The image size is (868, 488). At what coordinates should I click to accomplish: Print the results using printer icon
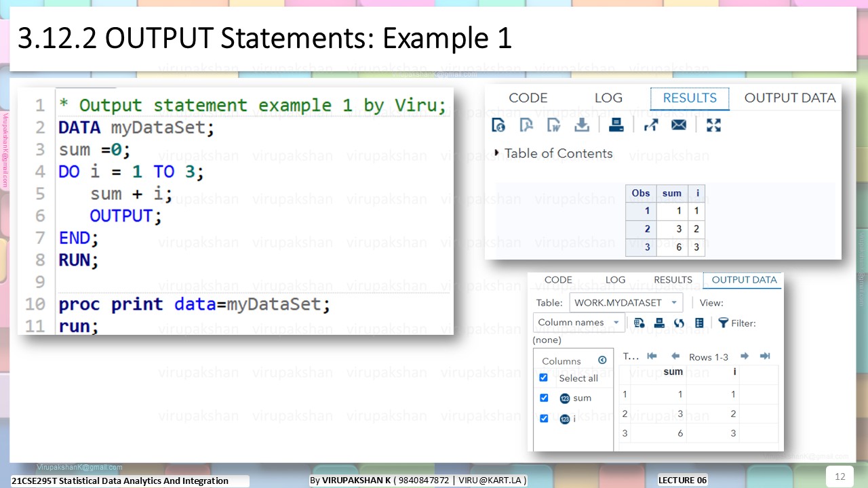tap(616, 125)
